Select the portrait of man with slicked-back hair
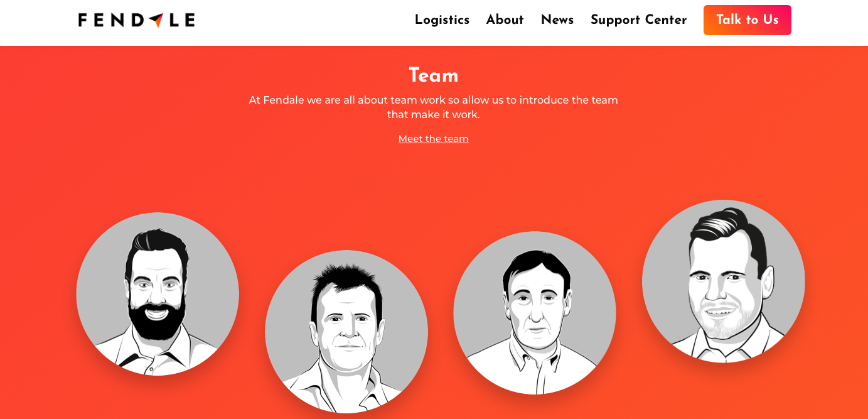868x419 pixels. (724, 281)
